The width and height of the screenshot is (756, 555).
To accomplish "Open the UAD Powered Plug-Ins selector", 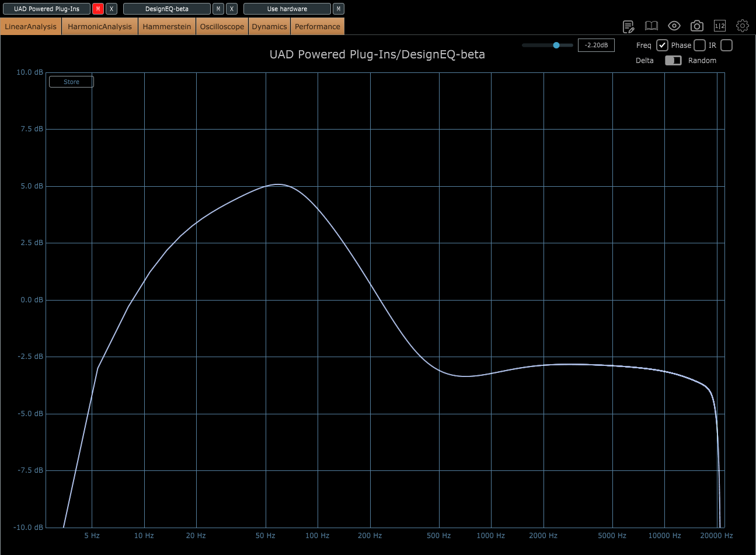I will tap(47, 9).
